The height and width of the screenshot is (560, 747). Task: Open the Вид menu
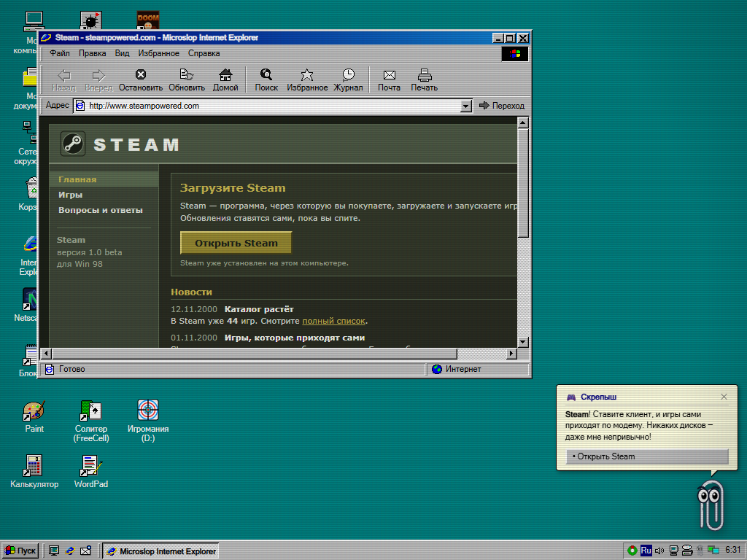[122, 53]
